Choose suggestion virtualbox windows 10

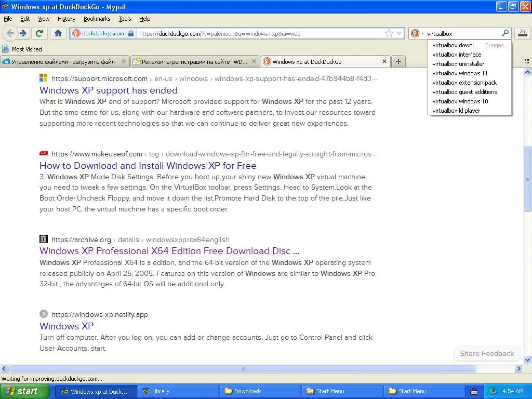click(x=469, y=101)
